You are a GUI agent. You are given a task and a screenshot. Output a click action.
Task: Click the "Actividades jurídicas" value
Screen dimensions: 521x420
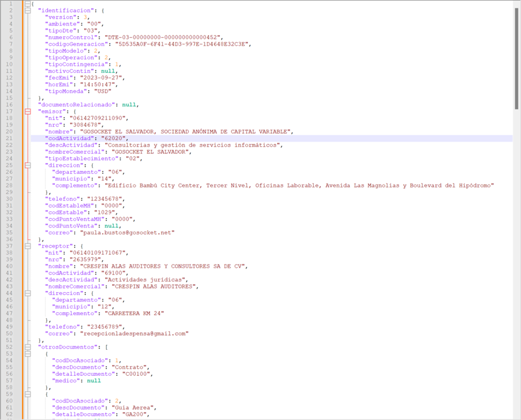tap(145, 280)
